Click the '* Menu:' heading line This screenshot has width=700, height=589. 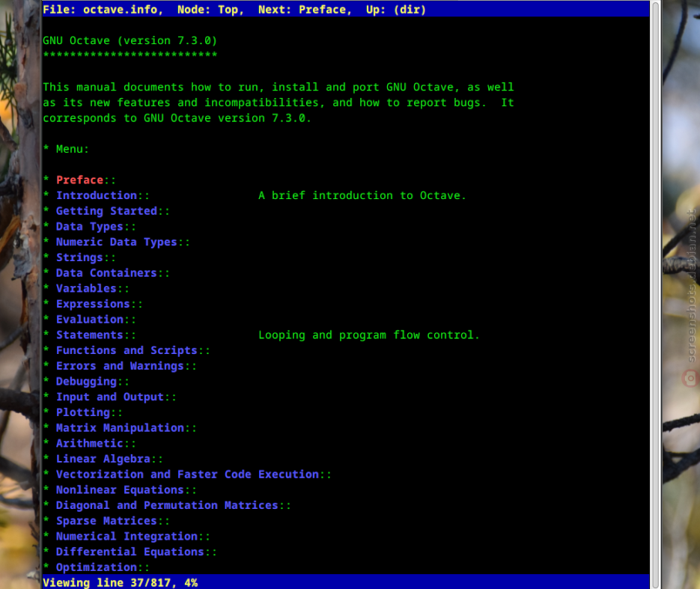click(66, 149)
